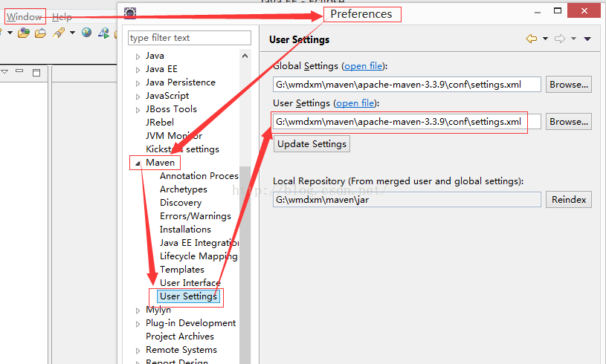Click the open file link for User Settings

pyautogui.click(x=355, y=103)
